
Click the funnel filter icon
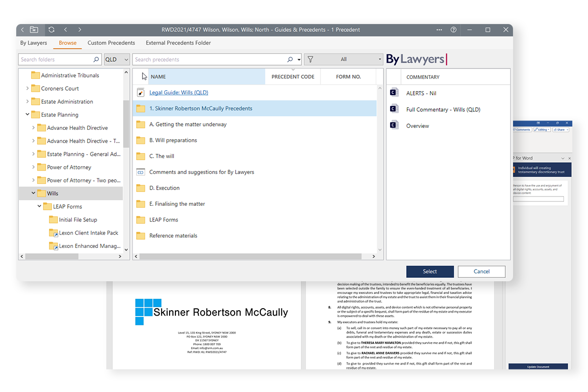point(310,59)
